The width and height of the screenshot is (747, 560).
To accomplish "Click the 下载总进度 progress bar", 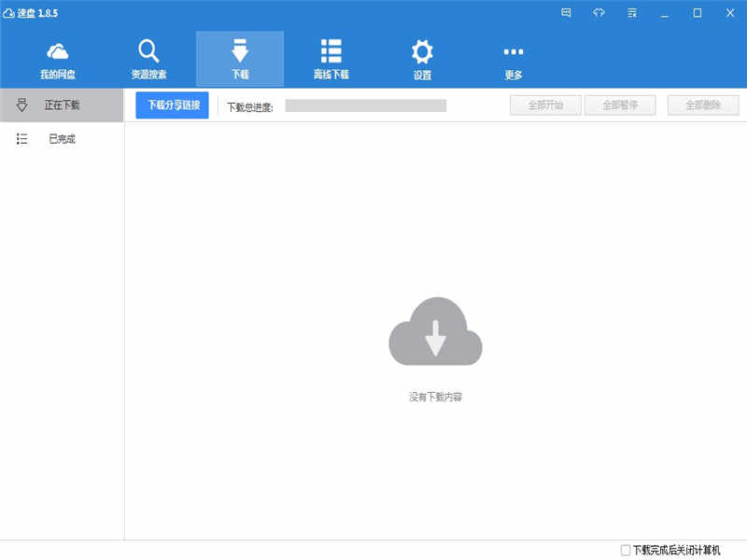I will click(x=365, y=105).
